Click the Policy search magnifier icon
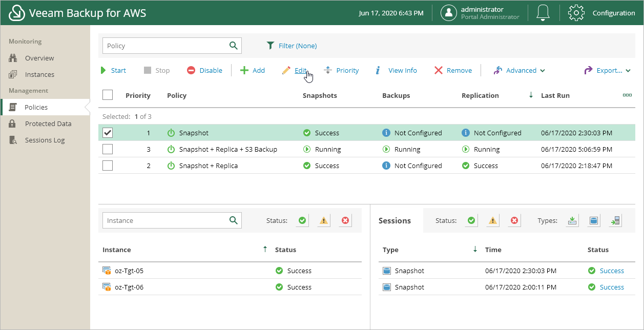The image size is (644, 330). point(234,46)
